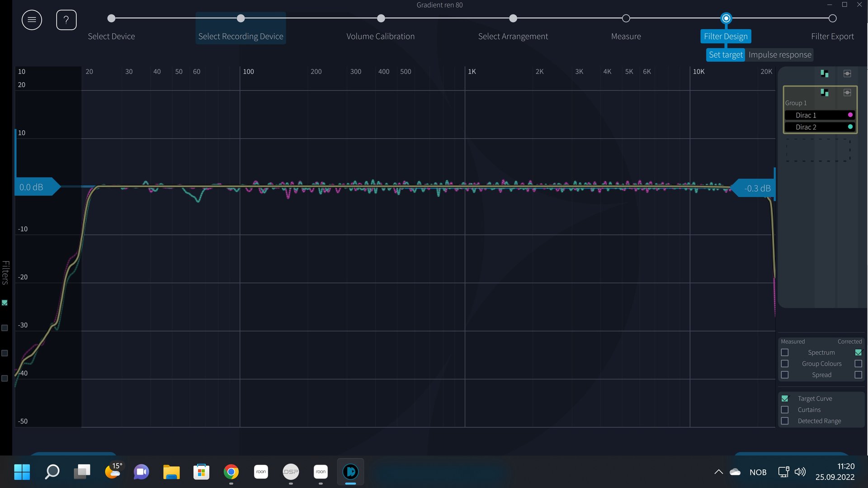The image size is (868, 488).
Task: Click the Dirac 2 teal color dot
Action: tap(850, 127)
